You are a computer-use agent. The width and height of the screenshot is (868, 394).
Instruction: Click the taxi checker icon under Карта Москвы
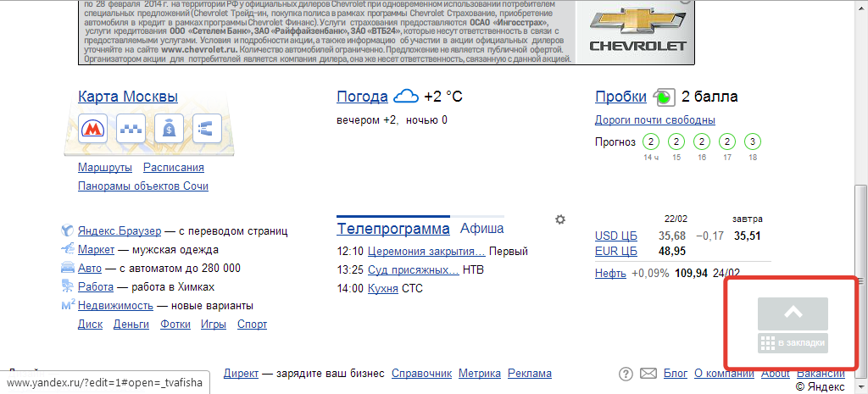[x=131, y=129]
